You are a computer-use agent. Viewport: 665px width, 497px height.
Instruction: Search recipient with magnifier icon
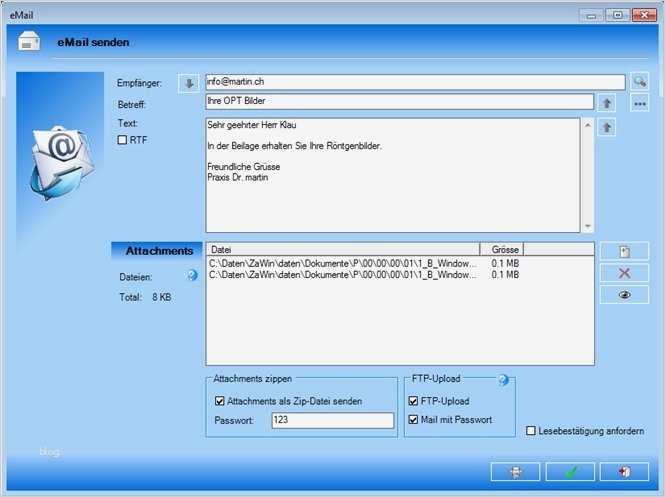click(640, 81)
